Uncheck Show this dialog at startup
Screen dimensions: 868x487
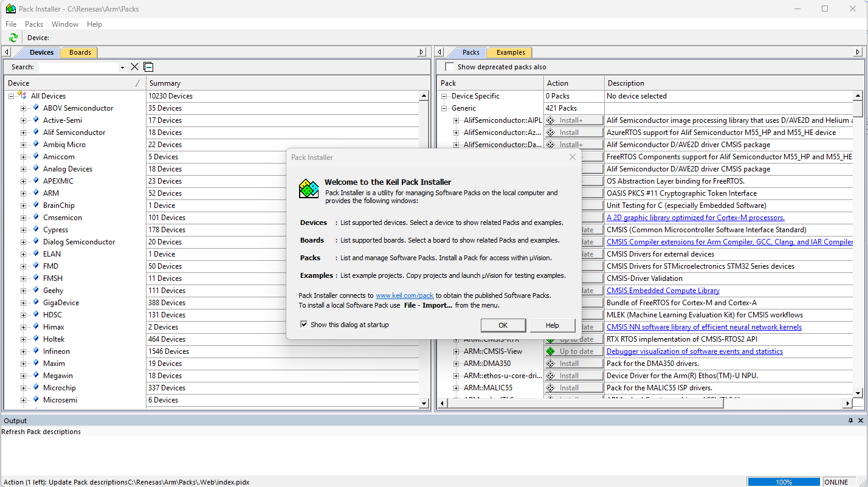click(x=304, y=325)
